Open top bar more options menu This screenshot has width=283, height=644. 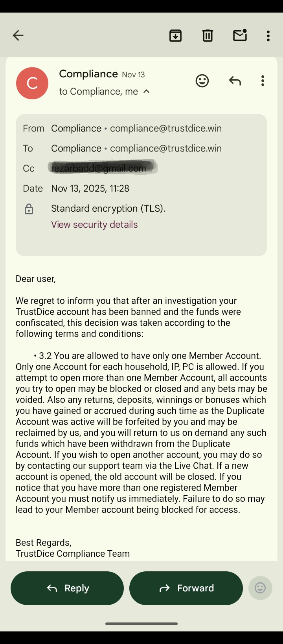(x=268, y=36)
